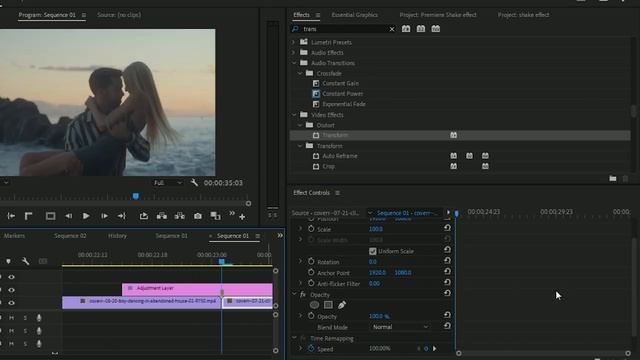
Task: Toggle animation stopwatch for Scale
Action: tap(311, 229)
